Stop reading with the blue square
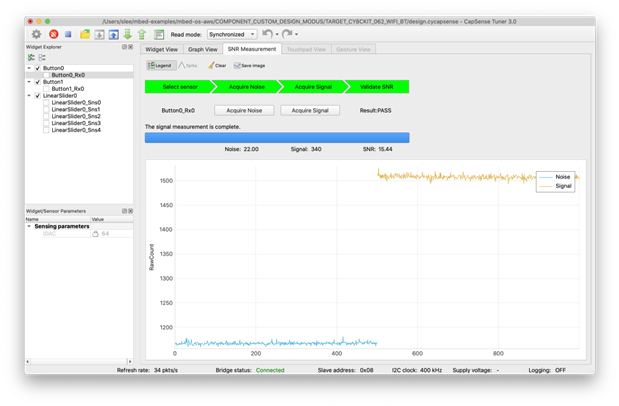This screenshot has height=406, width=619. coord(68,34)
